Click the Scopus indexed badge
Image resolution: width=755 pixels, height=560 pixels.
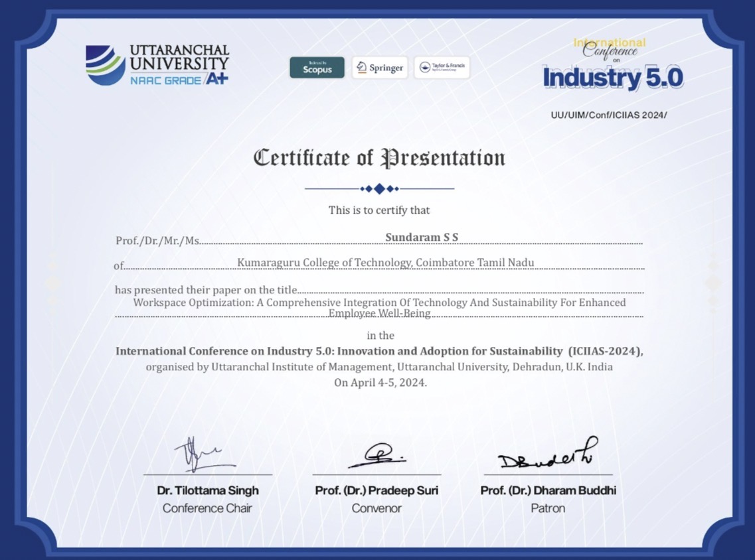[x=317, y=68]
